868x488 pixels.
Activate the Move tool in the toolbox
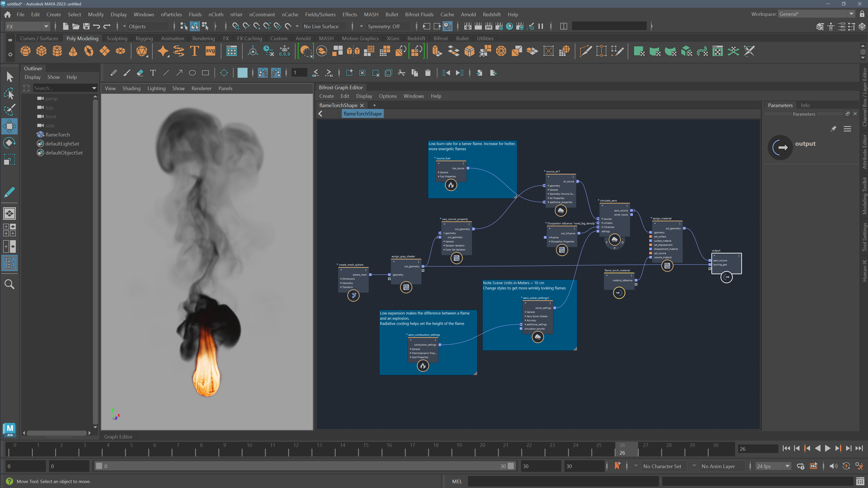coord(9,126)
